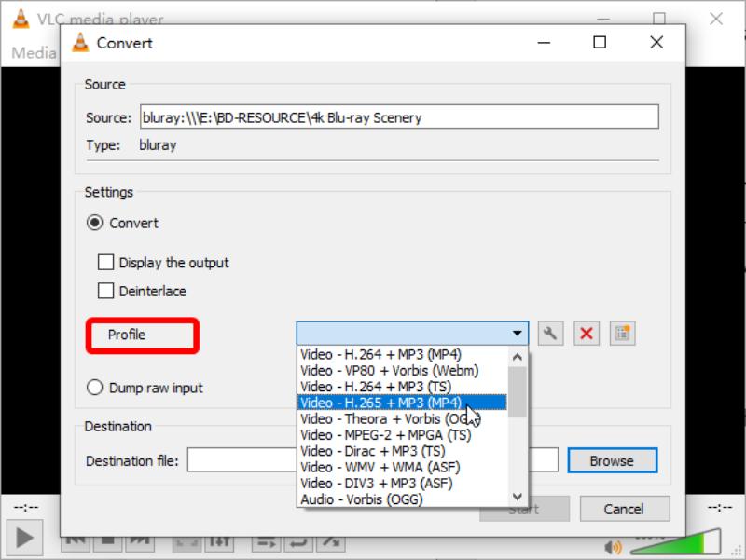Collapse the Profile combo box arrow
The width and height of the screenshot is (746, 560).
(x=518, y=334)
